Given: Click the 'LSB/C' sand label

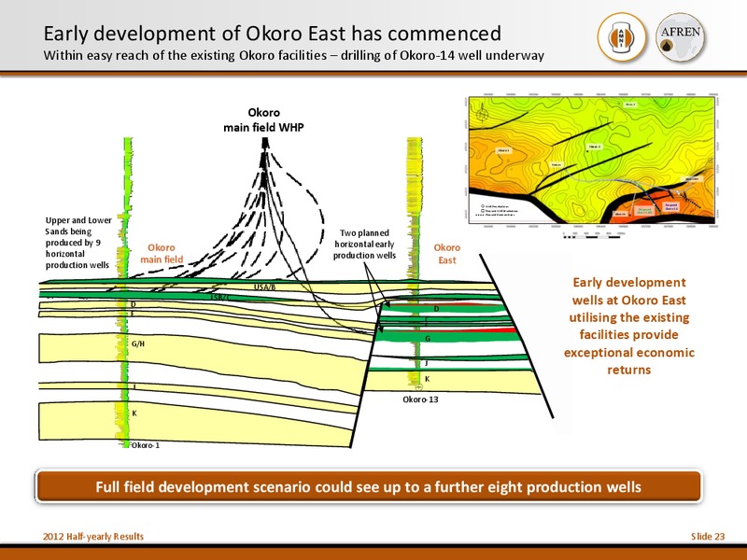Looking at the screenshot, I should coord(222,298).
